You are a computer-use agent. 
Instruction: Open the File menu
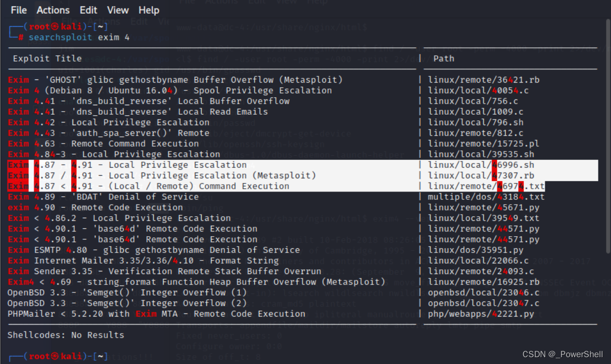19,10
